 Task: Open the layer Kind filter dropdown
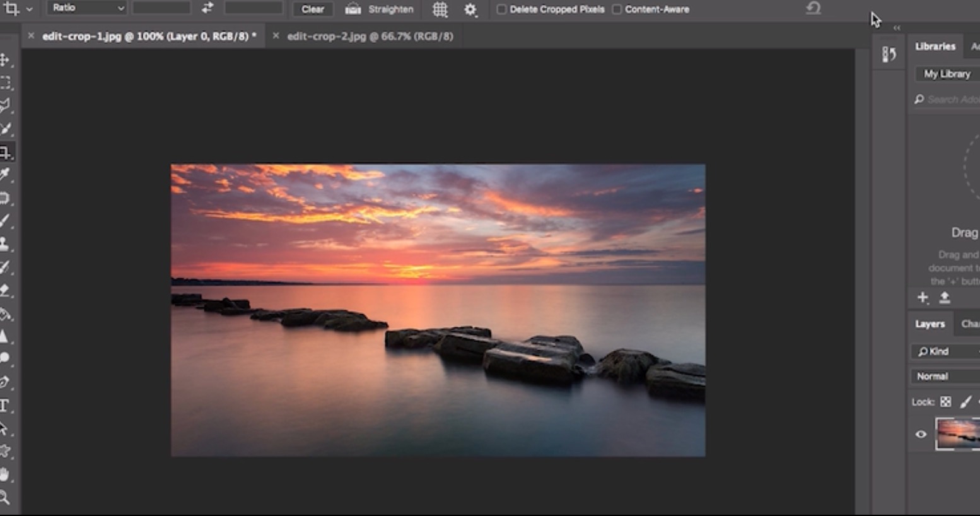(x=945, y=351)
